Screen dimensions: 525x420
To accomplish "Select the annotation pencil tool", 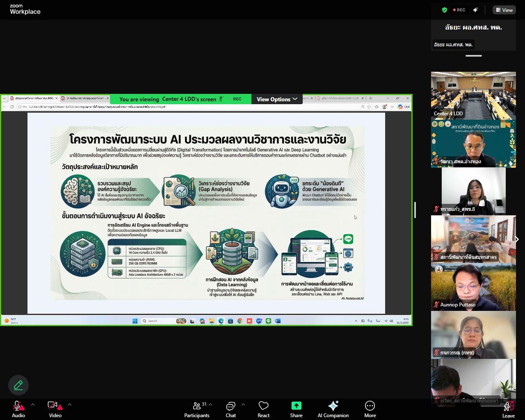I will (18, 385).
